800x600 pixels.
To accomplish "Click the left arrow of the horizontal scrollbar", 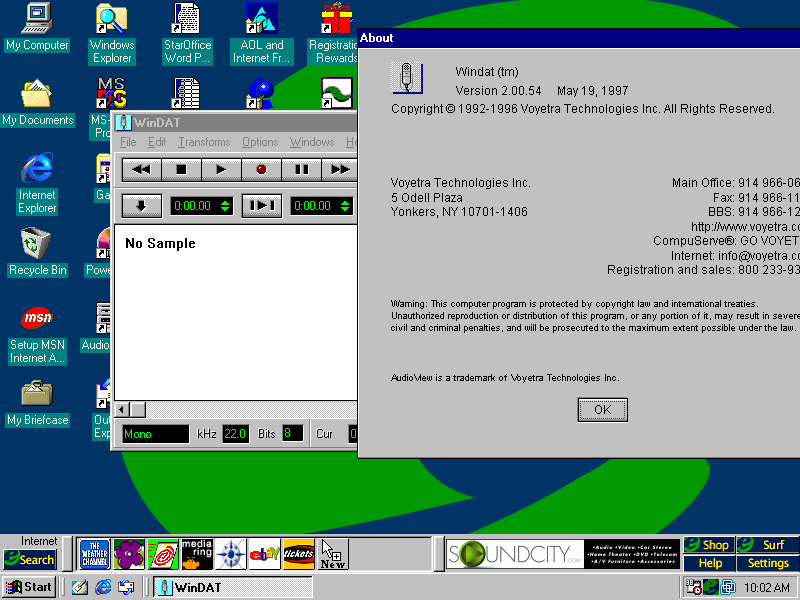I will [122, 410].
